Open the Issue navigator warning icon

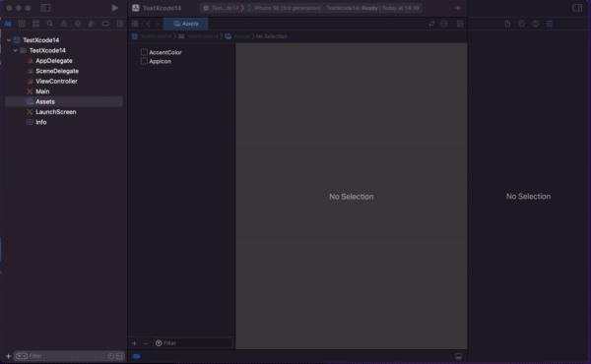(x=64, y=24)
